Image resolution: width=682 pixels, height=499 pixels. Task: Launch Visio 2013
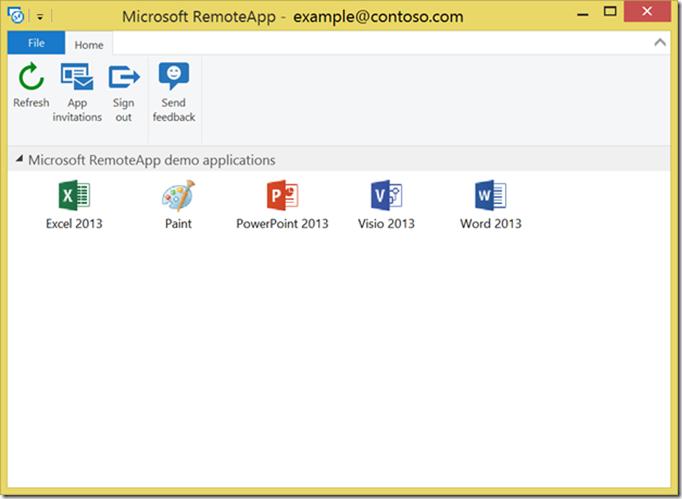(x=386, y=204)
